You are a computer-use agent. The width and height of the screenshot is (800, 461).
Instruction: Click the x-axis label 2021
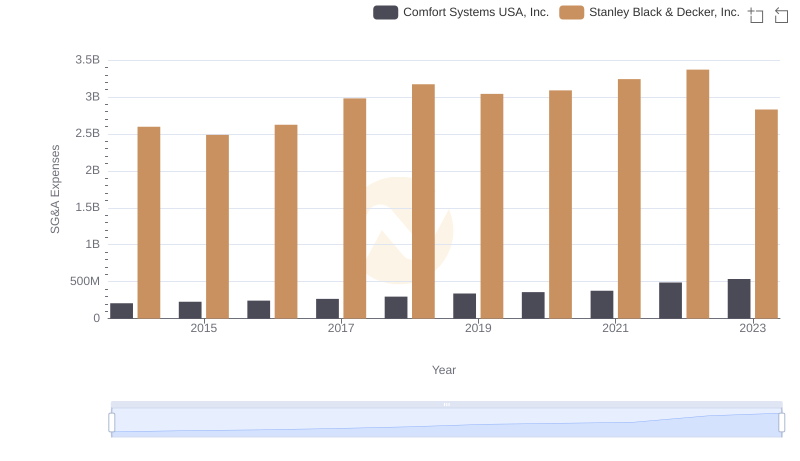coord(615,328)
